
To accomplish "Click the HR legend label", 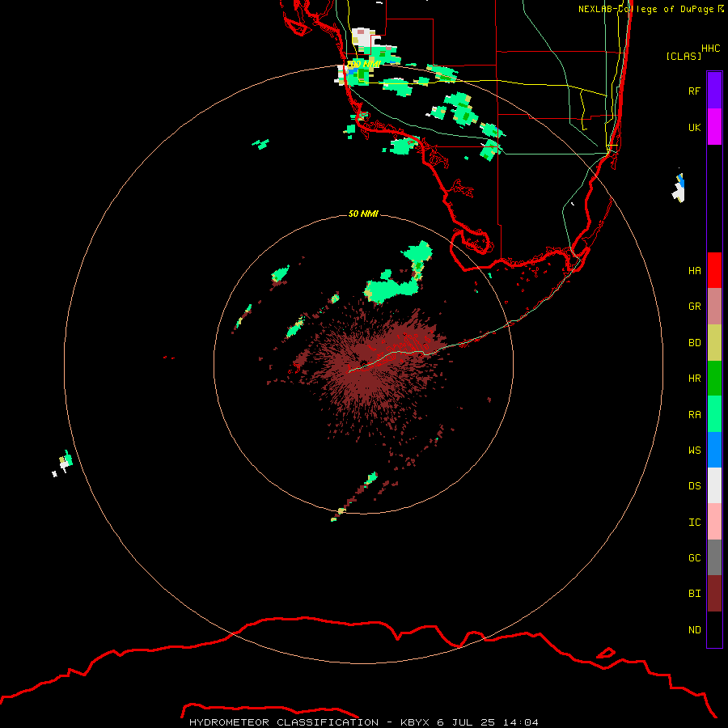I will (x=694, y=379).
